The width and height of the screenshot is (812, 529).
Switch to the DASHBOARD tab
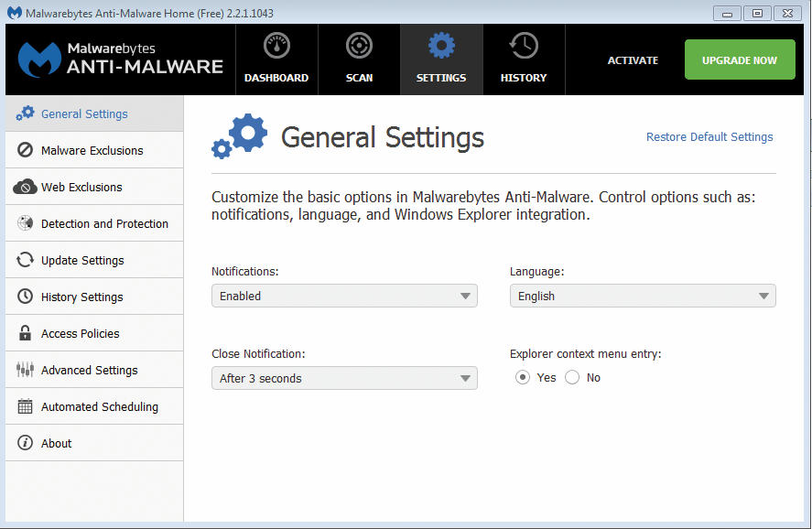click(x=276, y=59)
